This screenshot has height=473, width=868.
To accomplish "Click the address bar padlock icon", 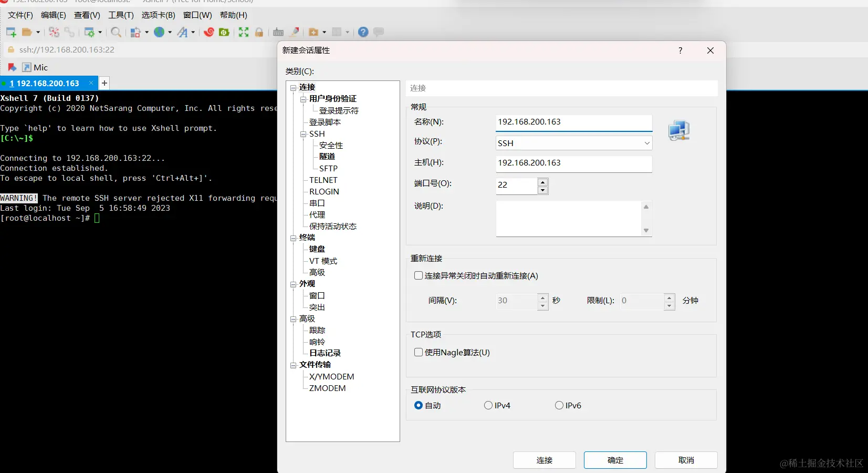I will tap(11, 50).
